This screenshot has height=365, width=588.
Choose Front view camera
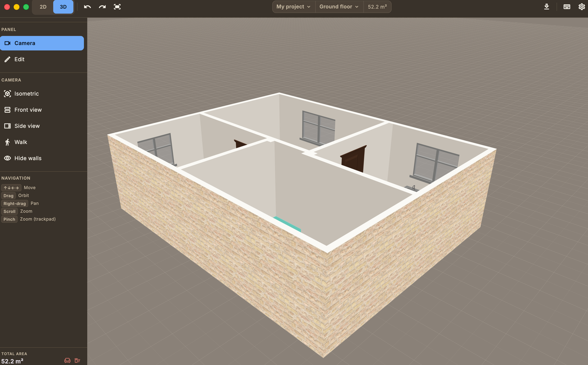coord(42,110)
